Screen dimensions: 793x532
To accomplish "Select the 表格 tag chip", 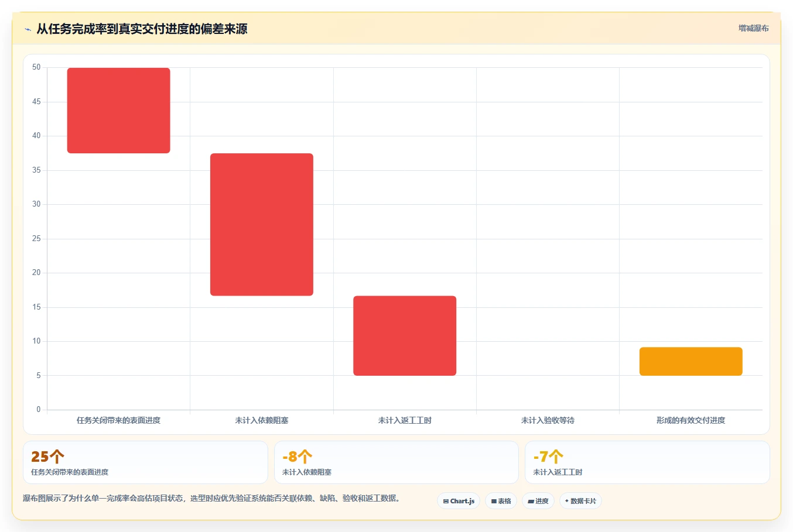I will (x=501, y=501).
